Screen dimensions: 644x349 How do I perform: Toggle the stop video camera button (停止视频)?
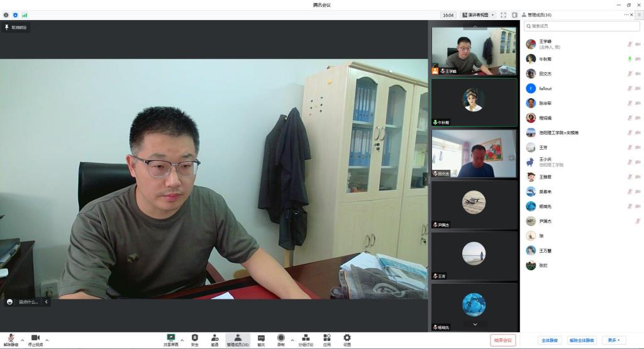click(x=35, y=338)
